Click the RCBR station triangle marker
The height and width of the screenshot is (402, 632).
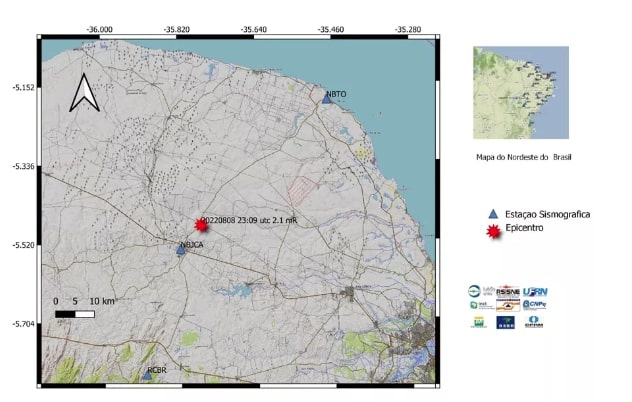(x=147, y=376)
